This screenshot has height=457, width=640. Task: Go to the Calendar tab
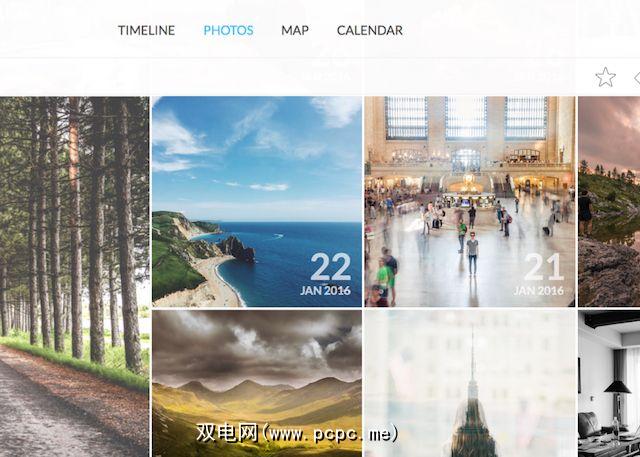(370, 31)
